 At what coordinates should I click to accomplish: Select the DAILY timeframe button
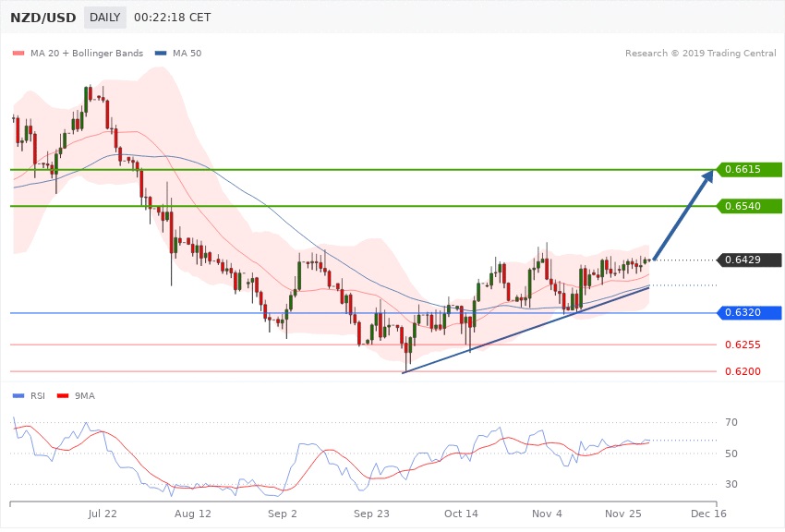(x=104, y=18)
